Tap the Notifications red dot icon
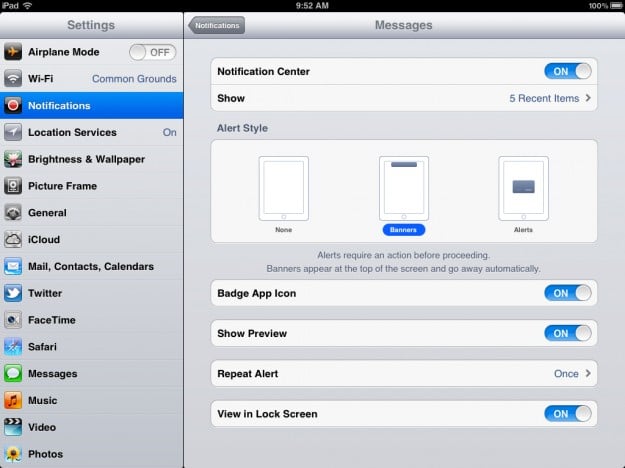 point(13,105)
